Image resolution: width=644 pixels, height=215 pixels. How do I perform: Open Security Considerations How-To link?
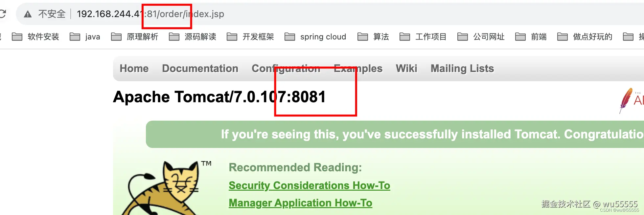click(x=310, y=185)
